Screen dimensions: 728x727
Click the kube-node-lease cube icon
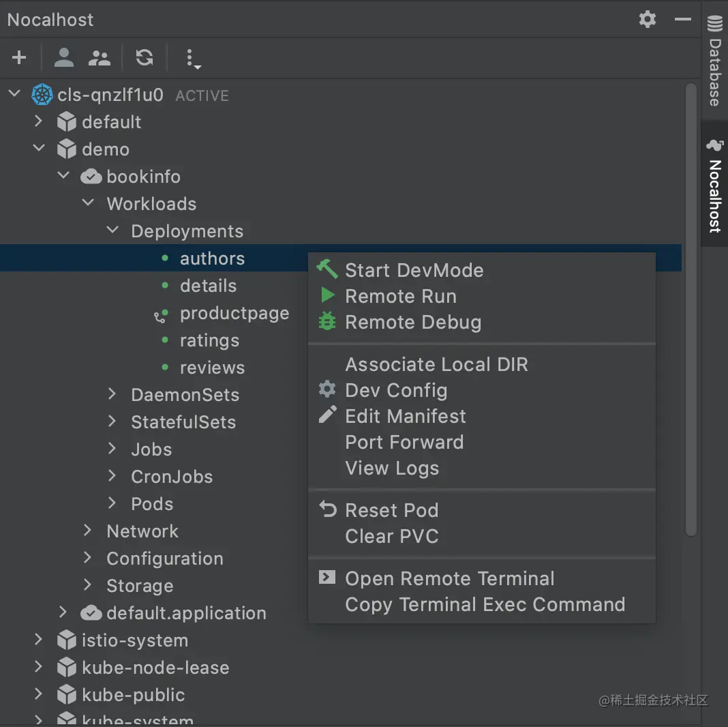66,668
